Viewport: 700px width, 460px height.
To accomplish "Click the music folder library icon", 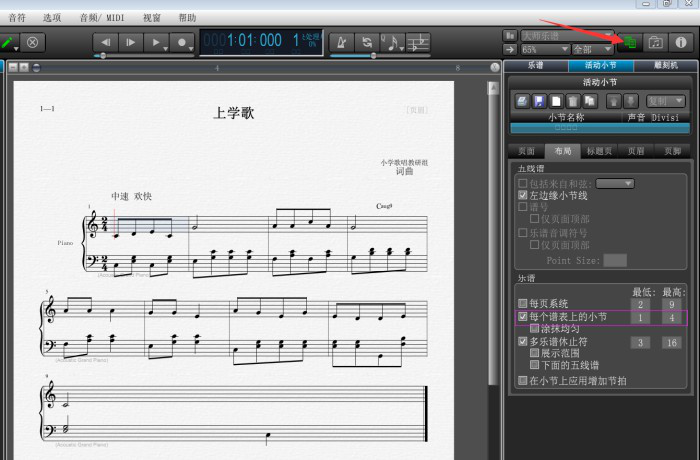I will point(656,42).
